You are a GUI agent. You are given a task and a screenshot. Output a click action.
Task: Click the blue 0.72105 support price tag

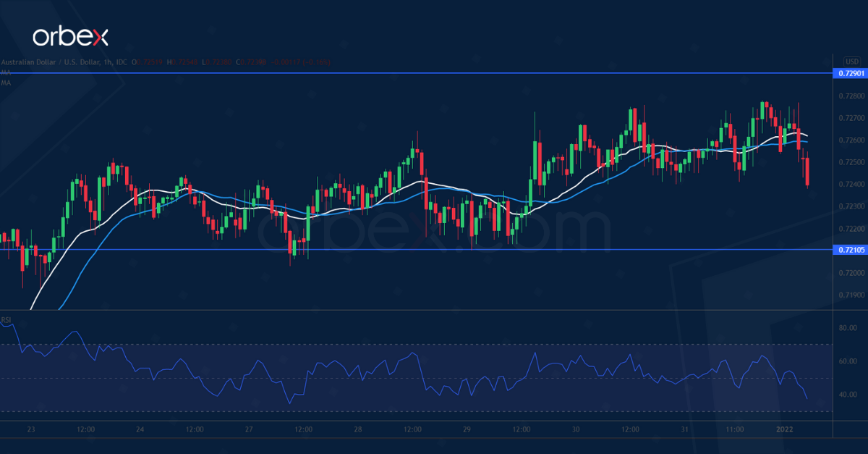point(851,251)
